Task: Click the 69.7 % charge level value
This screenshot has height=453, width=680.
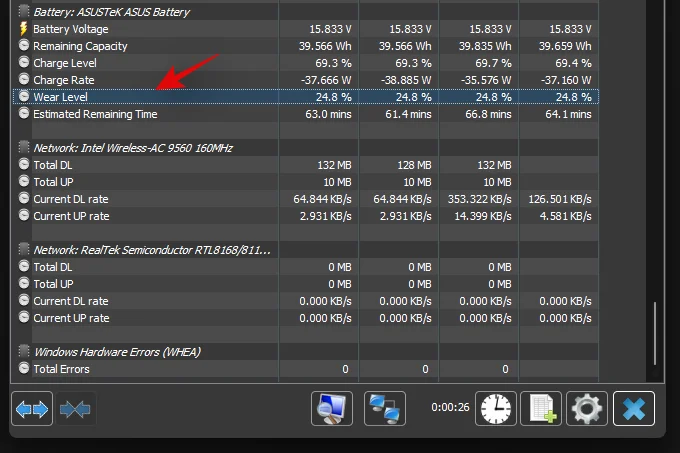Action: tap(493, 63)
